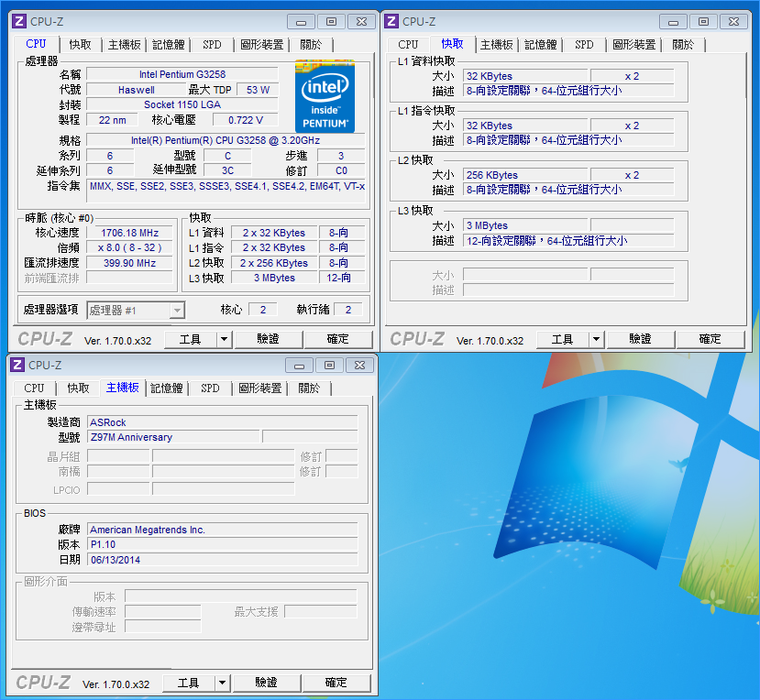The image size is (760, 700).
Task: Open the 處理器選項 combo box showing 處理器 #1
Action: coord(136,310)
